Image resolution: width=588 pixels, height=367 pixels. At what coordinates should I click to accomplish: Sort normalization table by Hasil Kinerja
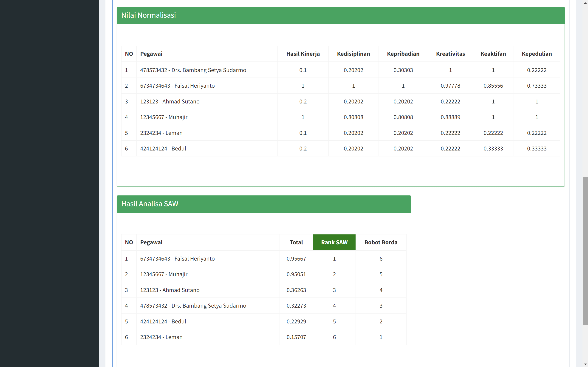[303, 54]
